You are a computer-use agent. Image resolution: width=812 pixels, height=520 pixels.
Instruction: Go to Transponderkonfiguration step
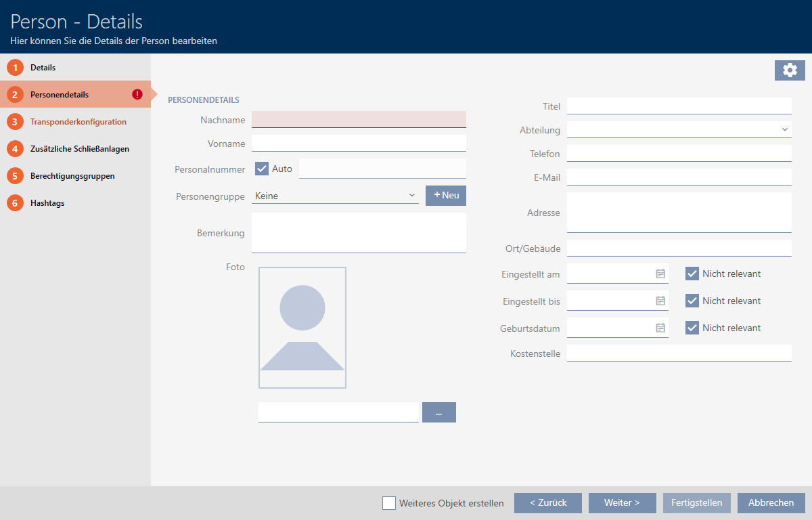(78, 122)
